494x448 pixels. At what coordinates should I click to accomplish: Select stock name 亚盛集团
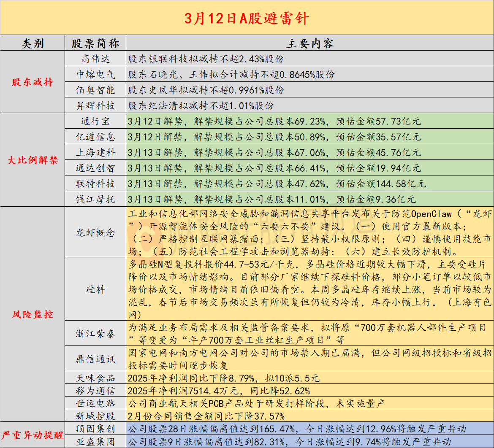click(95, 441)
